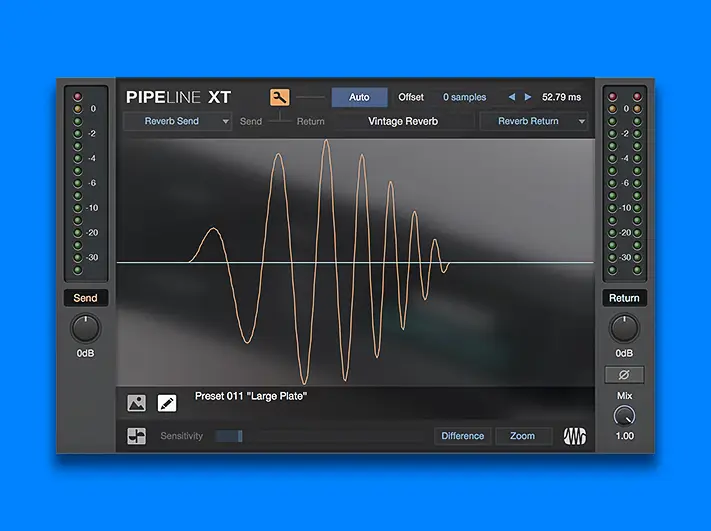Click the Mix knob
The width and height of the screenshot is (711, 531).
(624, 416)
